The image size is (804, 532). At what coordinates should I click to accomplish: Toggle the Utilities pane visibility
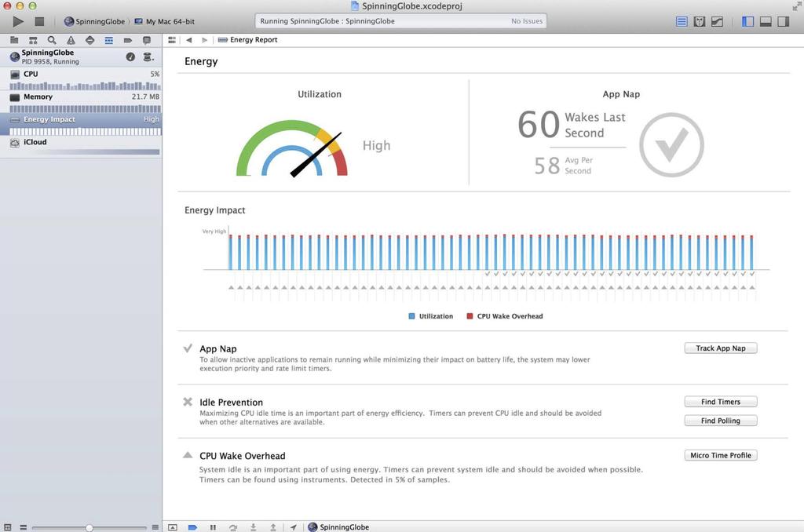784,21
